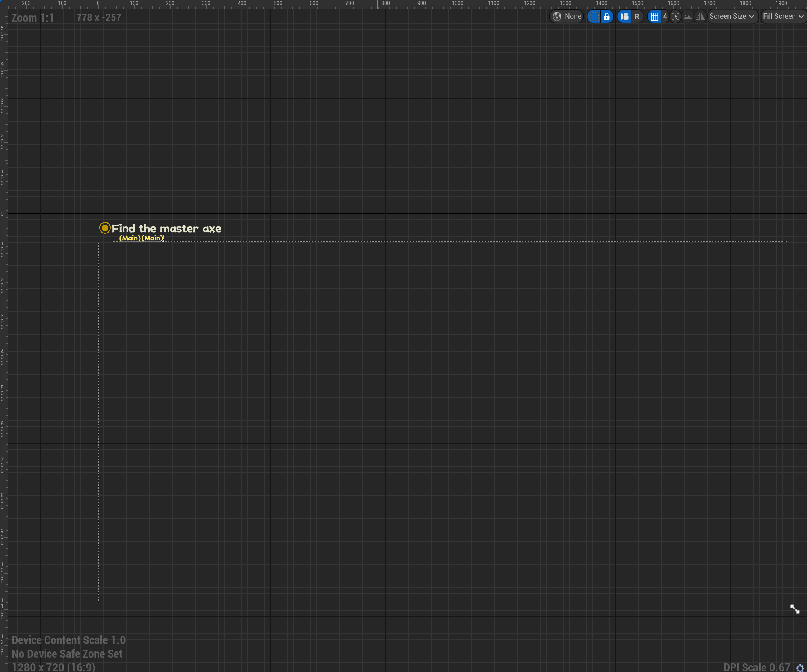Open the Fill Screen dropdown
Viewport: 807px width, 672px height.
[784, 17]
